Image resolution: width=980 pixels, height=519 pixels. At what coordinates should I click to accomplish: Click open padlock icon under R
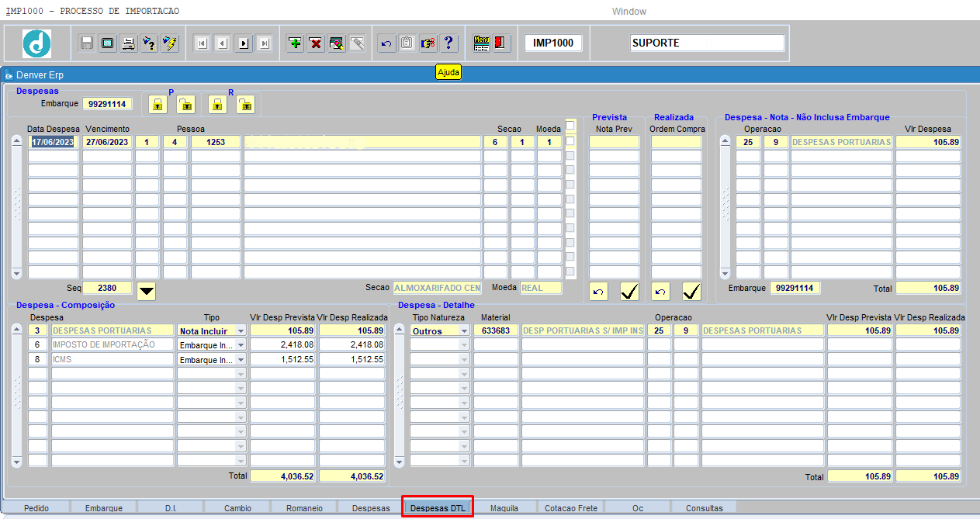pyautogui.click(x=245, y=104)
